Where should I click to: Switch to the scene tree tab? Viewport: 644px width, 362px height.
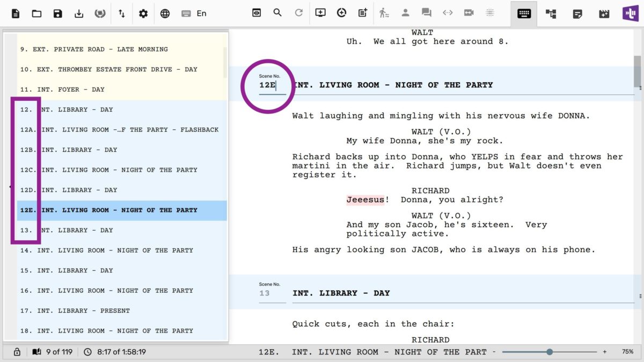(550, 13)
